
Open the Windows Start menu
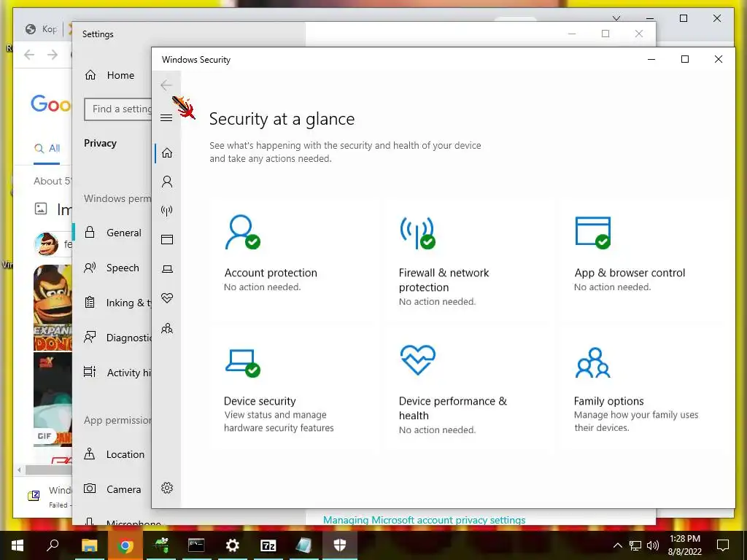[18, 545]
